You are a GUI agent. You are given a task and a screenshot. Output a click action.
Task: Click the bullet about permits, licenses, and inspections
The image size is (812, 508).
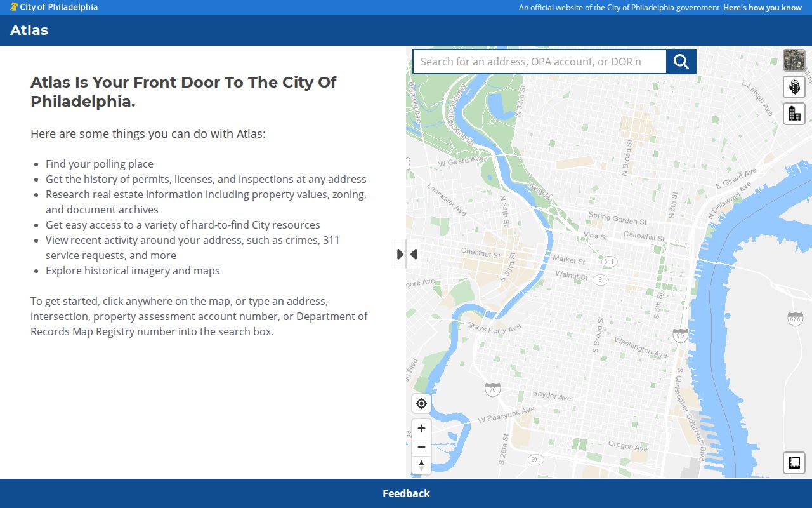[206, 179]
